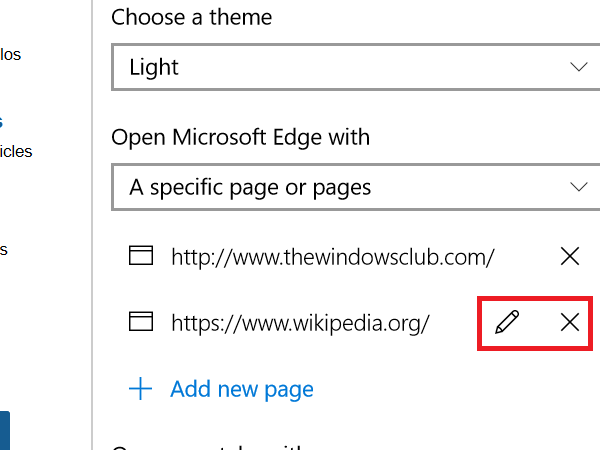Select the https://www.wikipedia.org/ entry
This screenshot has width=600, height=450.
300,322
